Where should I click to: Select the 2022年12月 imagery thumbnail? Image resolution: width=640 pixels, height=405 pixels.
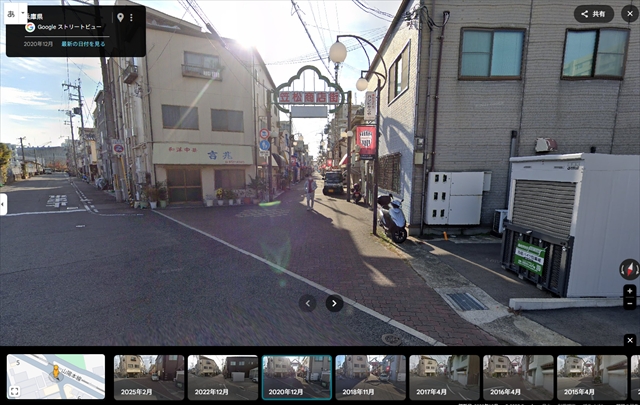click(x=222, y=377)
